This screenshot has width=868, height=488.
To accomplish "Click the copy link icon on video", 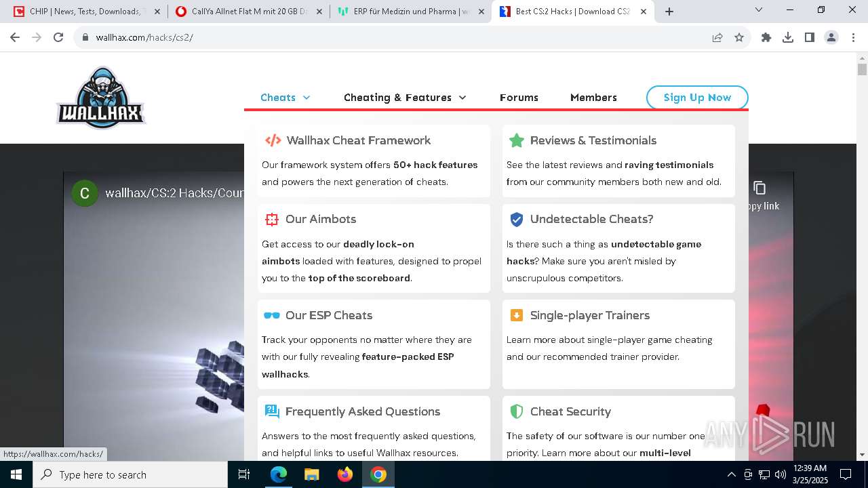I will click(x=759, y=188).
